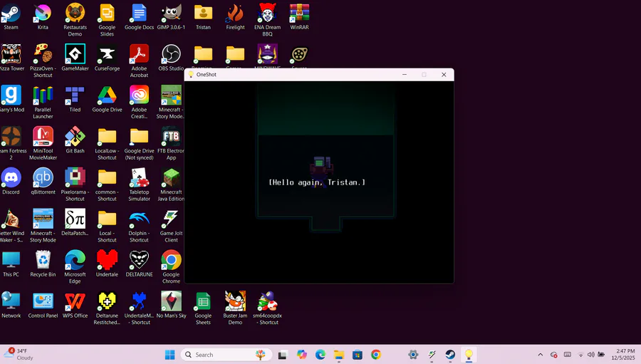This screenshot has width=641, height=364.
Task: Launch Copilot from the taskbar
Action: click(302, 355)
